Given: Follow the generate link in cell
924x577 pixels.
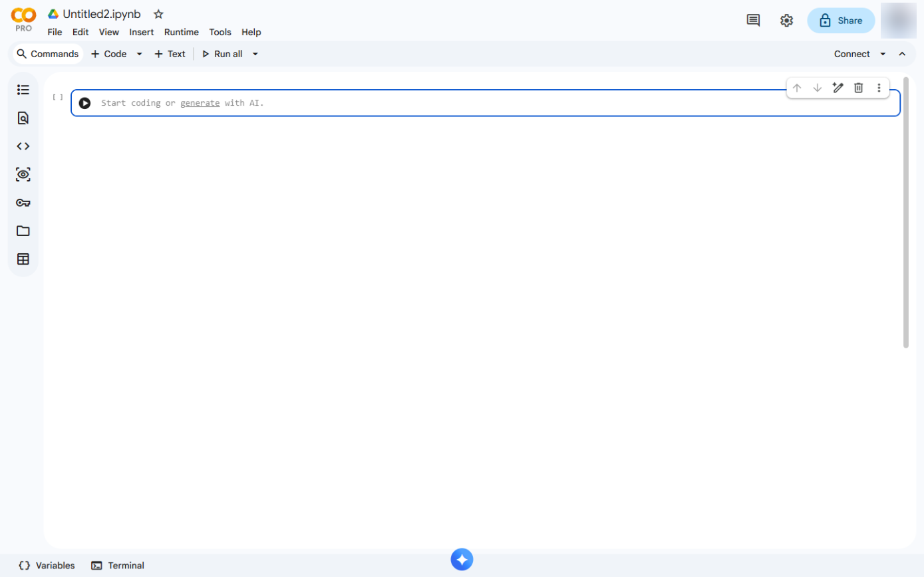Looking at the screenshot, I should (x=200, y=103).
